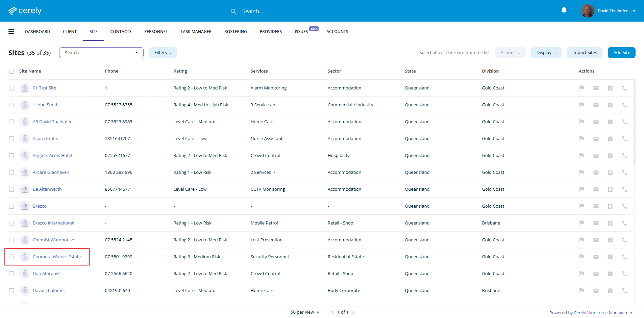Viewport: 644px width, 318px height.
Task: Click the search magnifier icon in header
Action: coord(233,11)
